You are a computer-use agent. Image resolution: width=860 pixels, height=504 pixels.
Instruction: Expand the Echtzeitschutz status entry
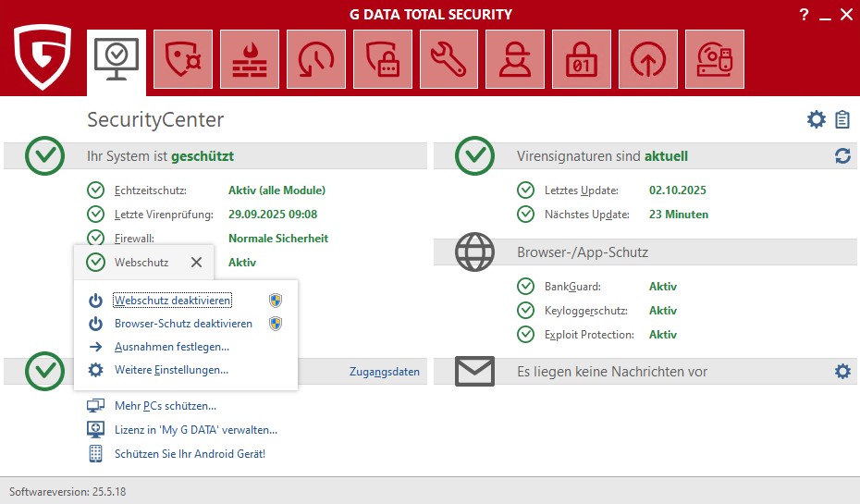(x=150, y=191)
